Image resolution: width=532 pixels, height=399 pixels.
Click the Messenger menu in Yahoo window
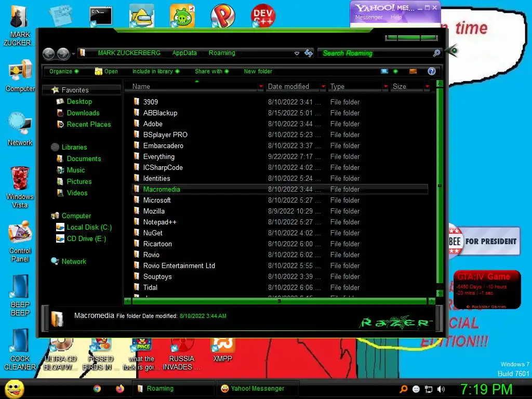[369, 17]
